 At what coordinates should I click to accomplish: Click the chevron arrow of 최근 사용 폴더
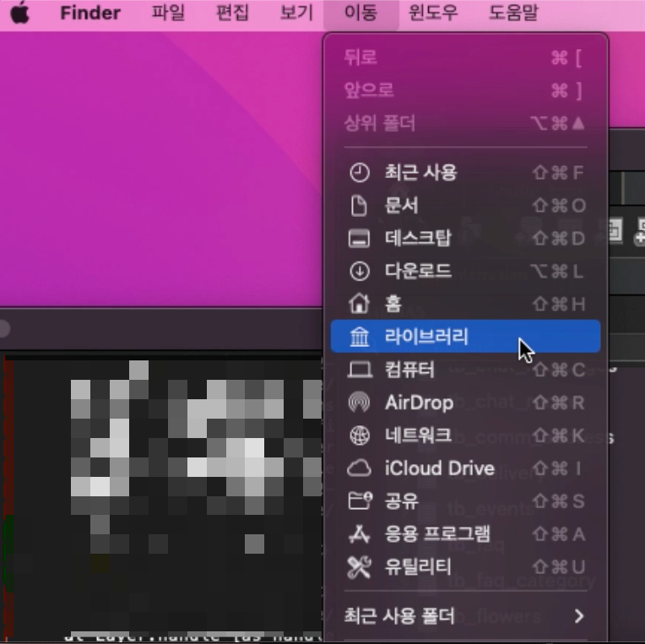pos(579,616)
